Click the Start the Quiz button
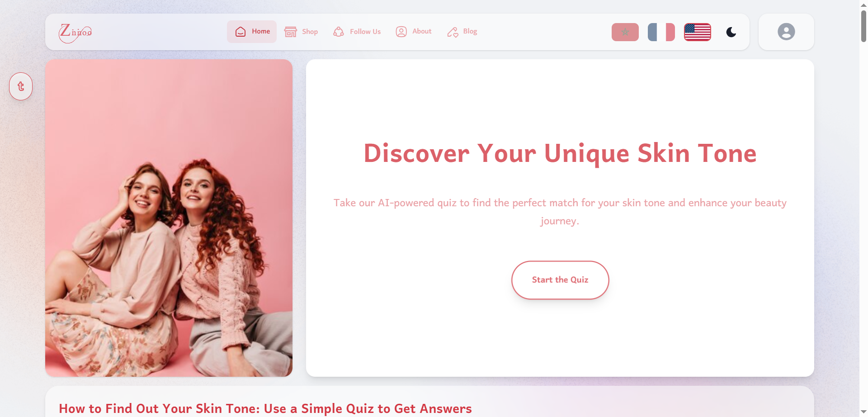 click(560, 280)
